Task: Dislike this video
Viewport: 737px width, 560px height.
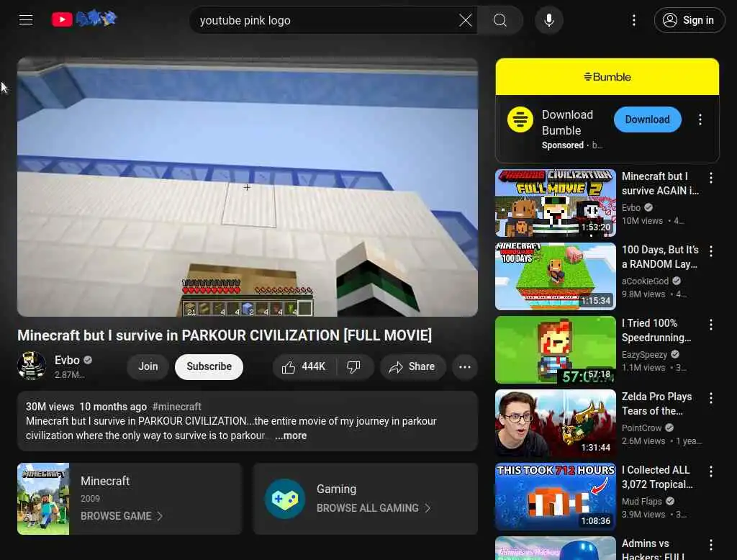Action: pyautogui.click(x=353, y=367)
